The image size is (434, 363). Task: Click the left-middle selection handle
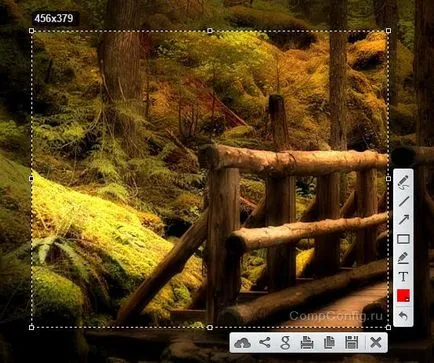pos(32,179)
